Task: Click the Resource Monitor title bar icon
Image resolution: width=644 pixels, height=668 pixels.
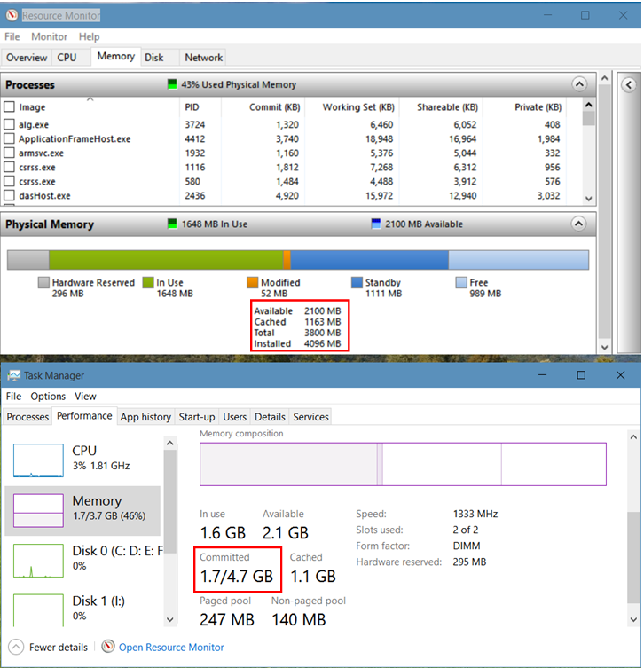Action: point(12,15)
